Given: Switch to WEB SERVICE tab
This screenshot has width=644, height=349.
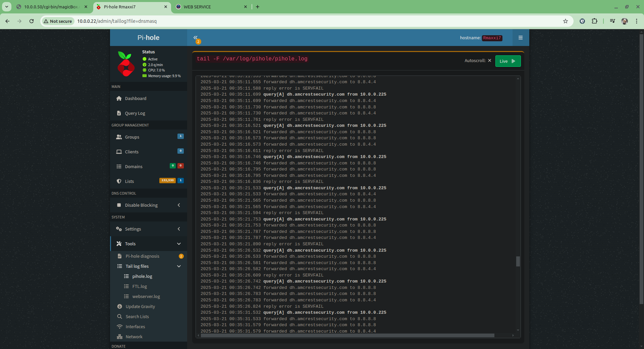Looking at the screenshot, I should [211, 7].
